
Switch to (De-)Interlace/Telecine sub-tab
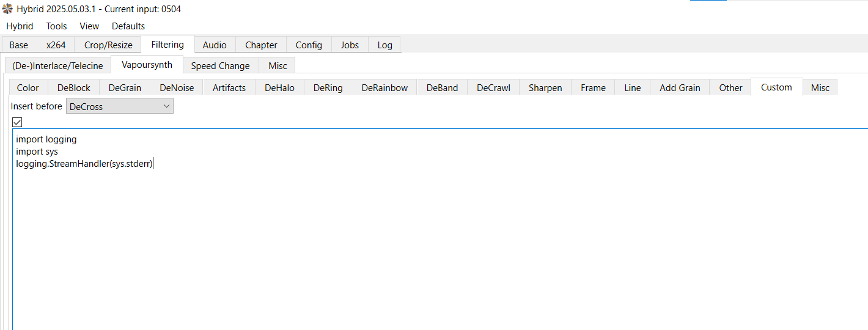tap(57, 65)
